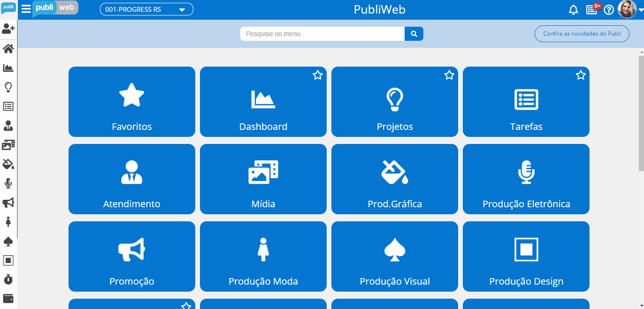Open the hamburger menu beside the logo

(26, 9)
